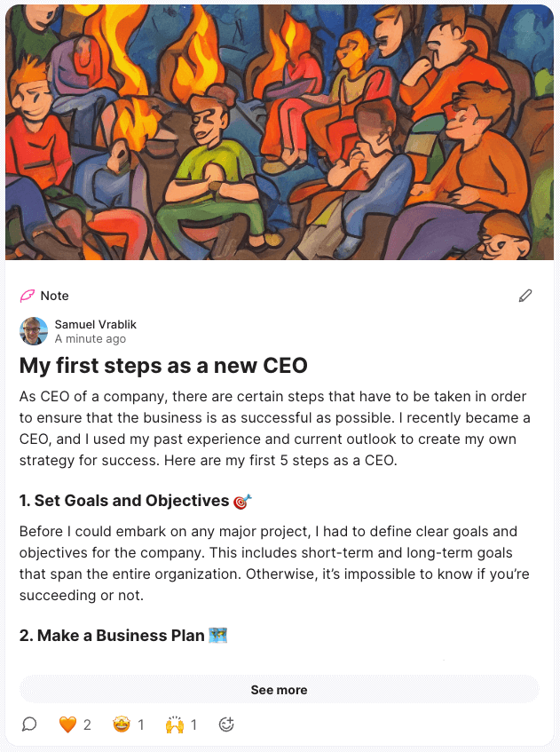Click the heading '1. Set Goals and Objectives'
The width and height of the screenshot is (560, 752).
tap(124, 501)
